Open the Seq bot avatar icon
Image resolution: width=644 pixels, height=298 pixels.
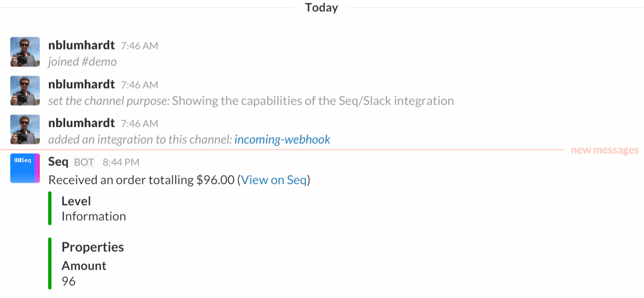point(25,168)
